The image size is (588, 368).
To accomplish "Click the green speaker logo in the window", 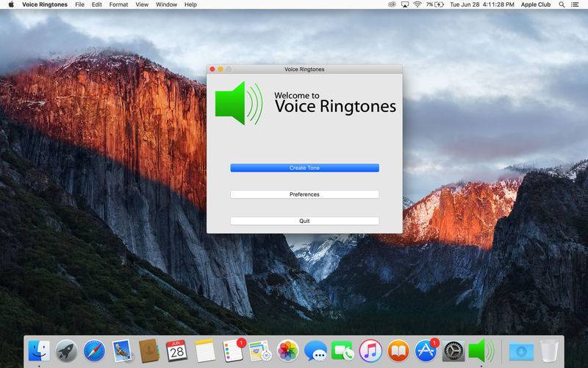I will 240,103.
